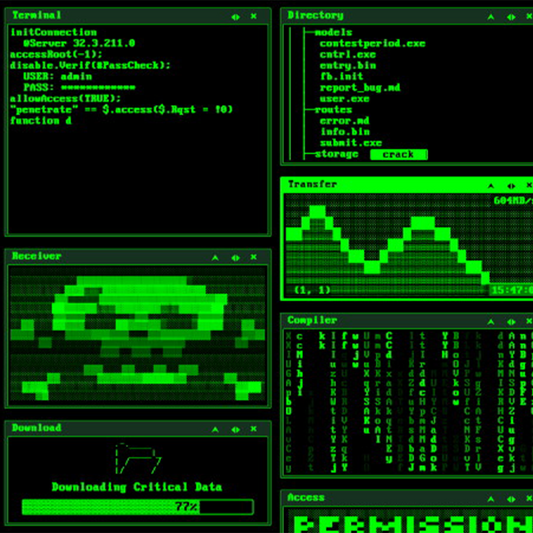Click the 15:47 timestamp in Transfer

(511, 290)
